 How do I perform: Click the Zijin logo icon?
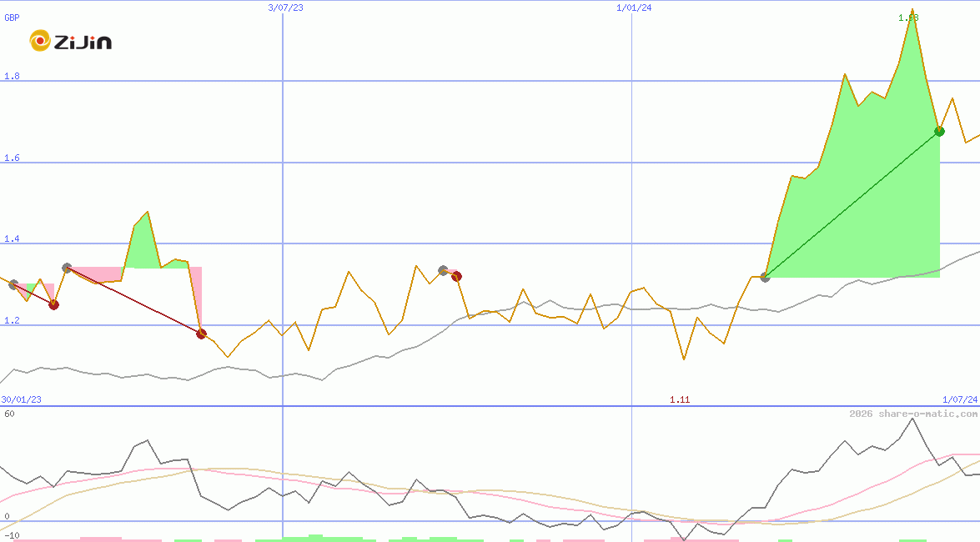(39, 40)
